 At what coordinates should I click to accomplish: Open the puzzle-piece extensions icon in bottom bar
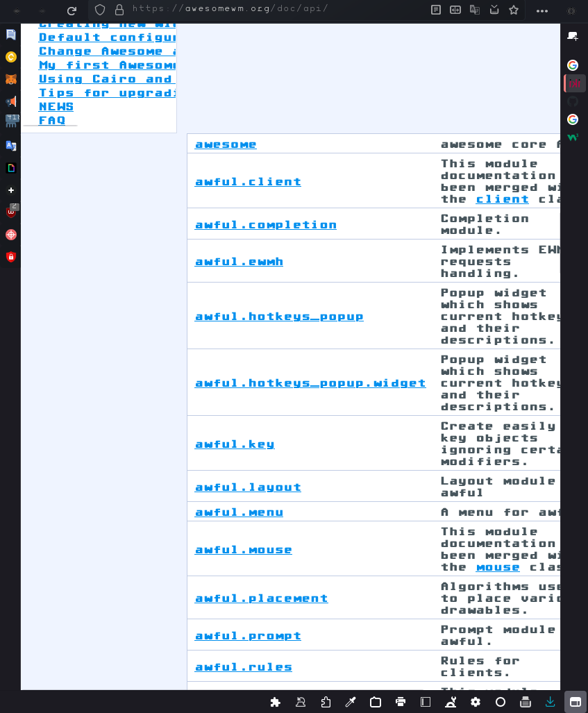275,702
